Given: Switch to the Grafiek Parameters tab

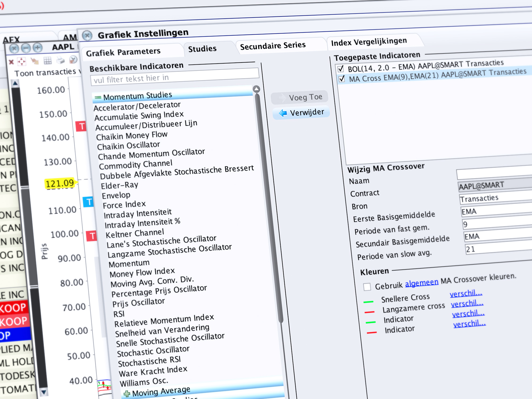Looking at the screenshot, I should point(123,52).
